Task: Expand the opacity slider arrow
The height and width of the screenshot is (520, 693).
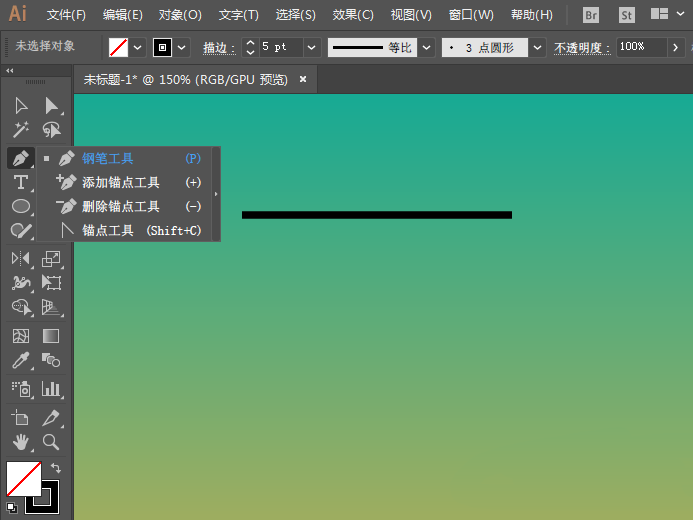Action: (675, 47)
